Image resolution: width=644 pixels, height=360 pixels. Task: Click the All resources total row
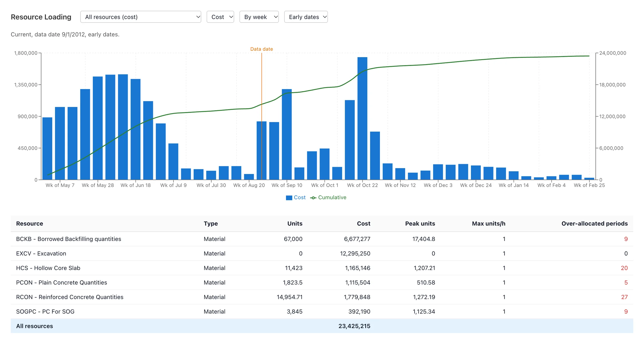pos(322,326)
